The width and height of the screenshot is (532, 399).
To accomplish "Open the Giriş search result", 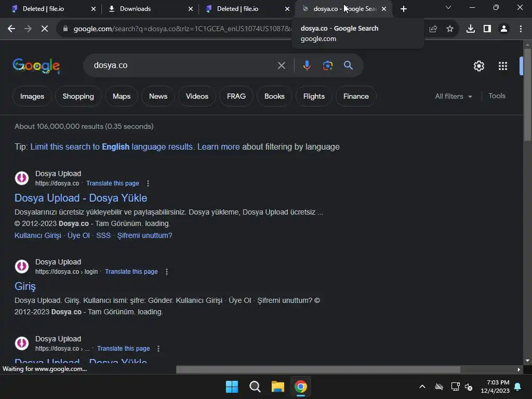I will [x=25, y=286].
